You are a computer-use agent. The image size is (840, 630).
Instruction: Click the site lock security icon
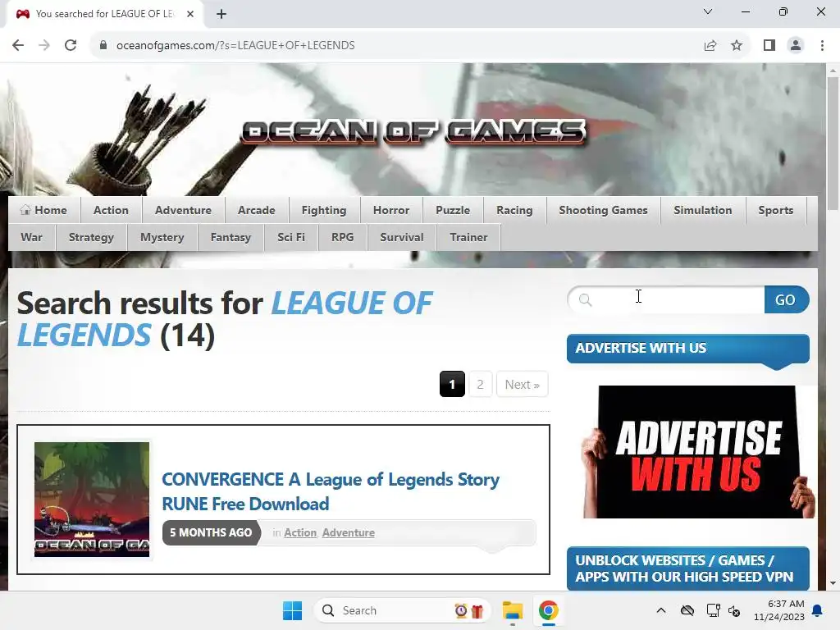click(x=103, y=45)
